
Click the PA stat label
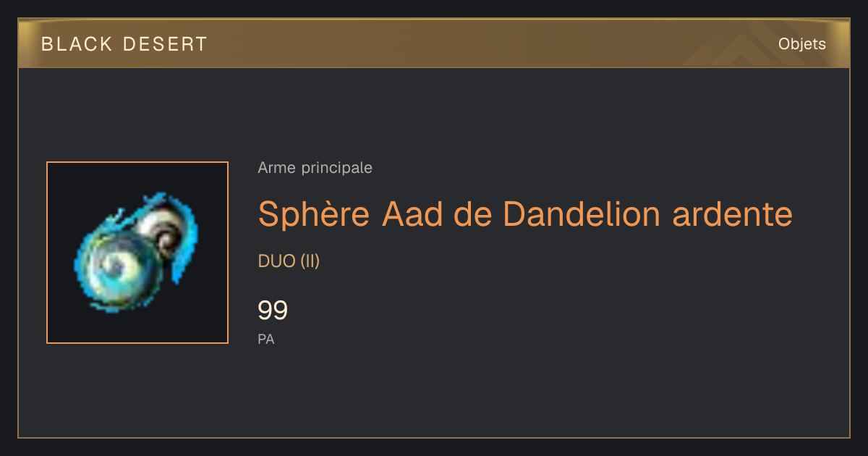tap(266, 339)
